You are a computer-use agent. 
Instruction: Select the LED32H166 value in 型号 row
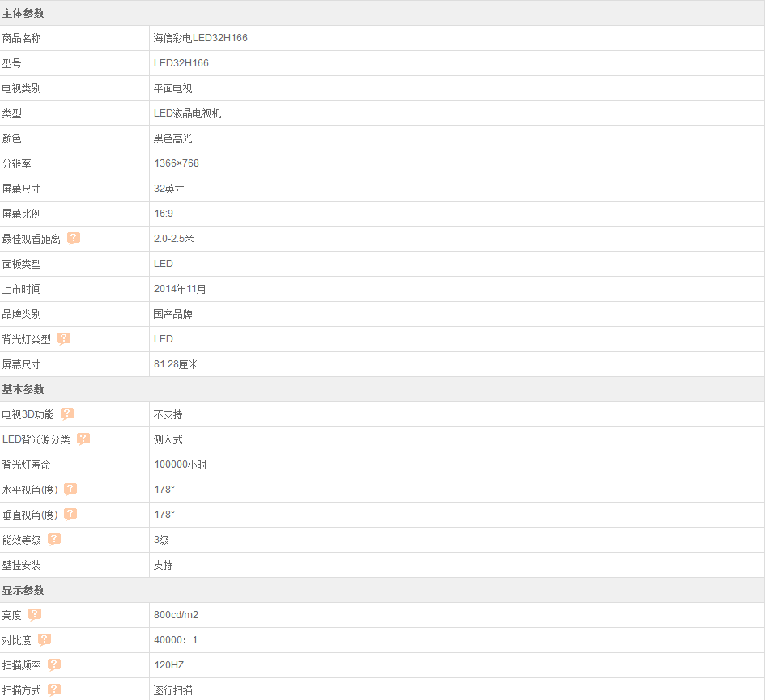181,63
